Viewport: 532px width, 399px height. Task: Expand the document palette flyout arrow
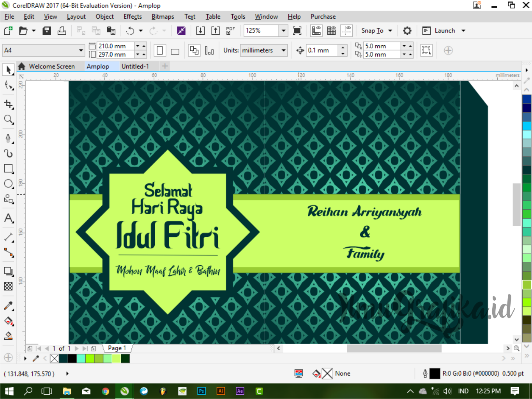[x=25, y=358]
